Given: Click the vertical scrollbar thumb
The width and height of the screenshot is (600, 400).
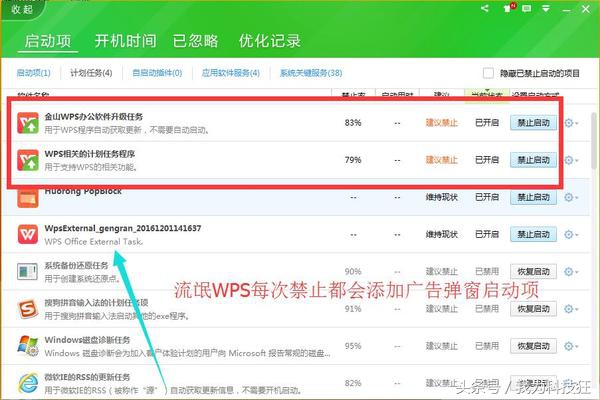Looking at the screenshot, I should pos(594,141).
